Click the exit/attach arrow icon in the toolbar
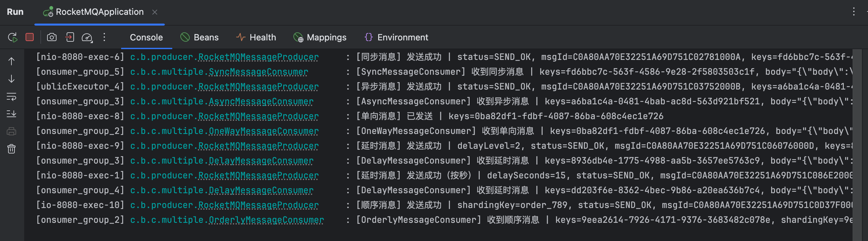The width and height of the screenshot is (868, 241). click(70, 37)
